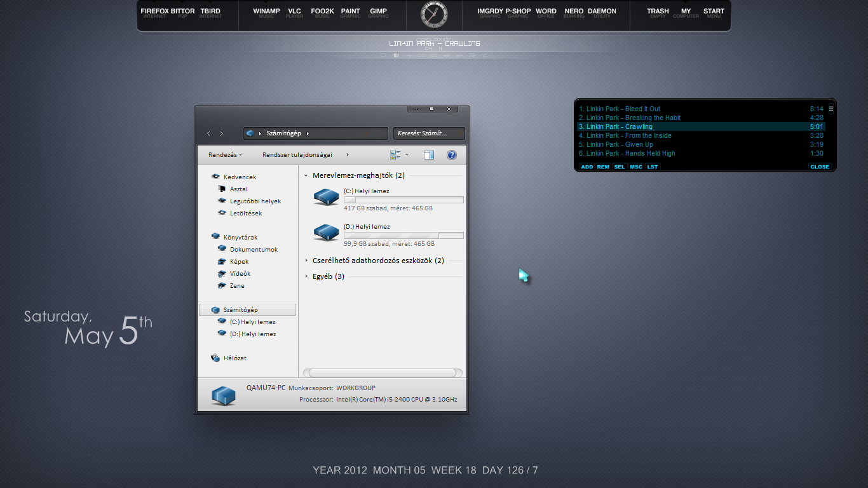Click the (C:) drive capacity bar
The height and width of the screenshot is (488, 868).
click(x=403, y=200)
